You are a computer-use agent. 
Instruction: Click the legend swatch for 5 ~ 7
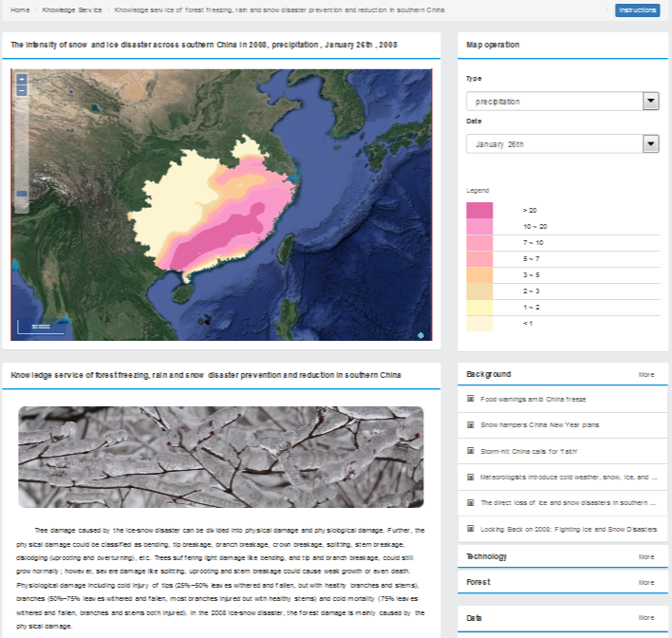[479, 259]
